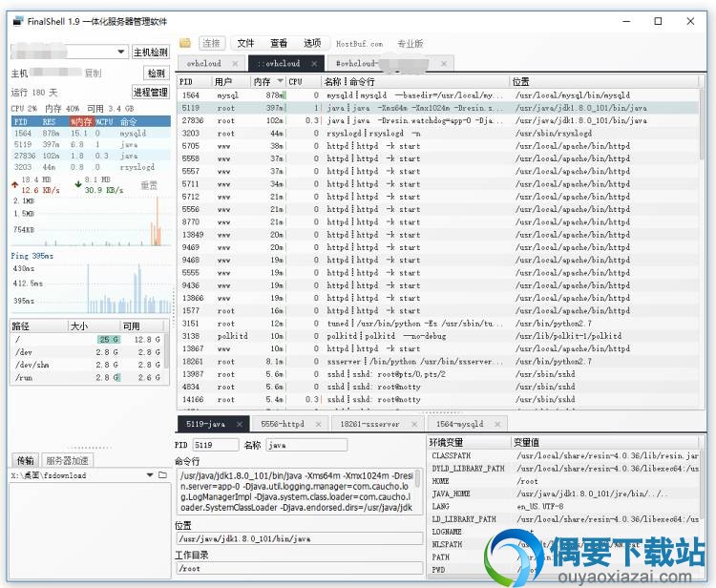The image size is (716, 588).
Task: Open the 文件 menu
Action: [x=245, y=43]
